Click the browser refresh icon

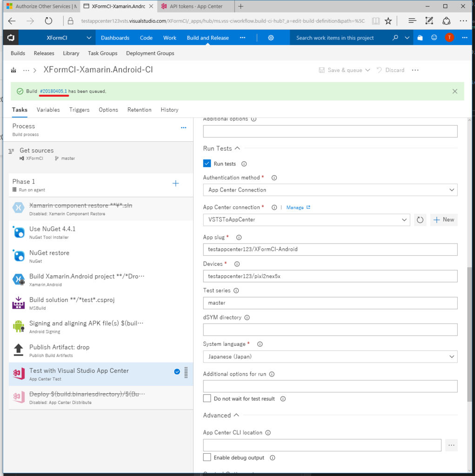pyautogui.click(x=49, y=21)
